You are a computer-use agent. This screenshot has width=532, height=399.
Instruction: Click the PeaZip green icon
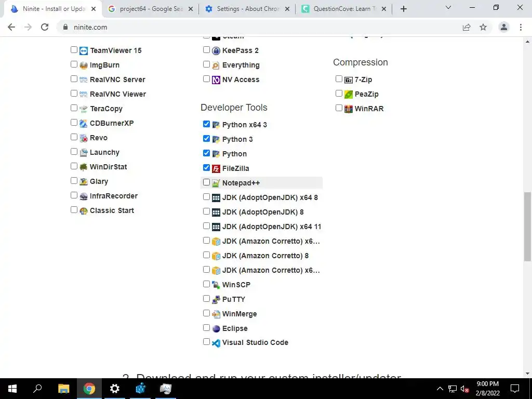click(349, 95)
